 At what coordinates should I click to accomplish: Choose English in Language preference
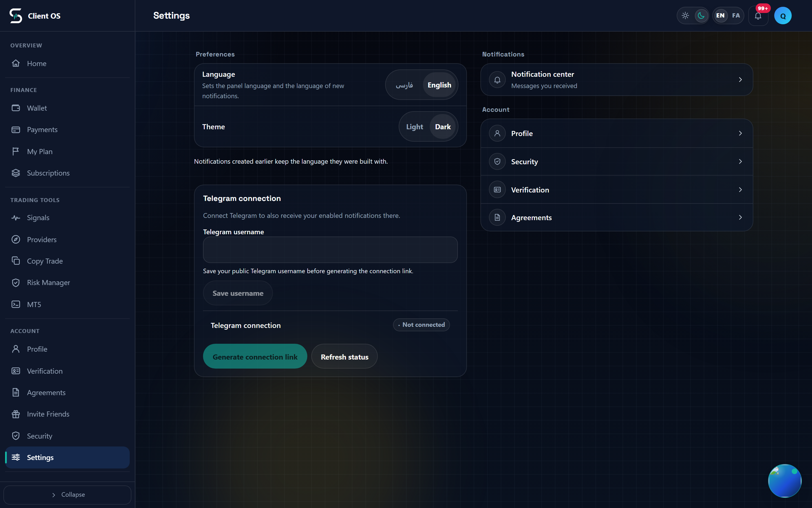point(439,85)
